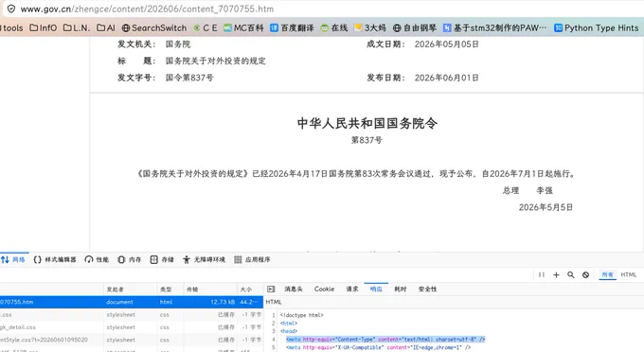Click the 2026年06月01日 publish date
Viewport: 644px width, 352px height.
446,78
